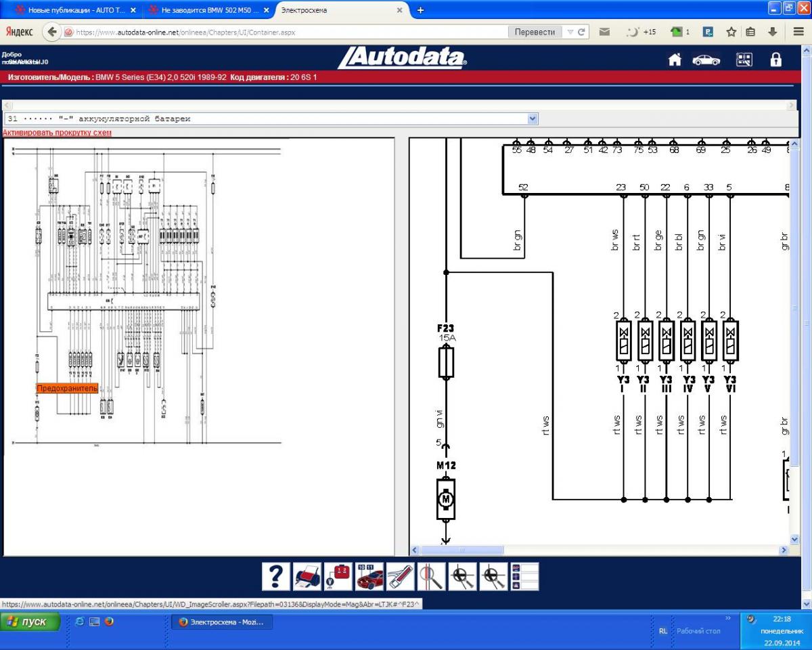The height and width of the screenshot is (650, 812).
Task: Click the orange Предохранитель label
Action: point(67,388)
